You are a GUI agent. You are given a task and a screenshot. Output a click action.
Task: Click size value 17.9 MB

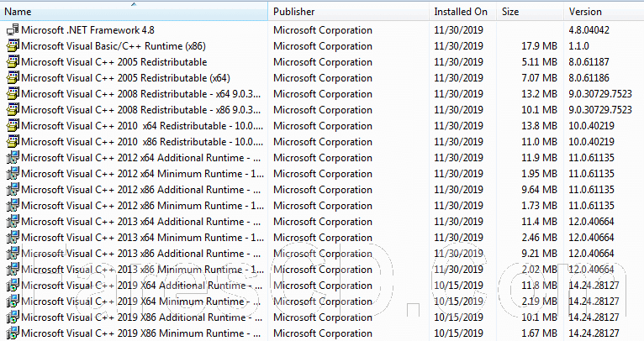point(539,46)
